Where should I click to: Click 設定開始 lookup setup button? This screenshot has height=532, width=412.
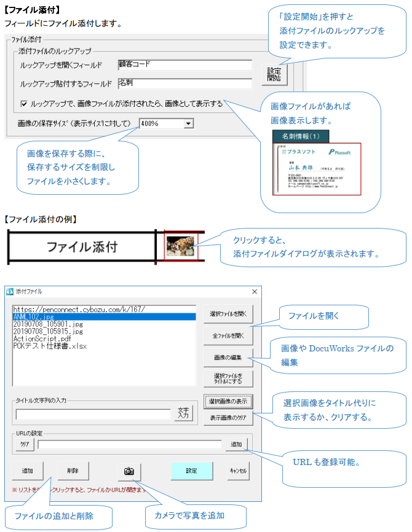click(x=274, y=74)
